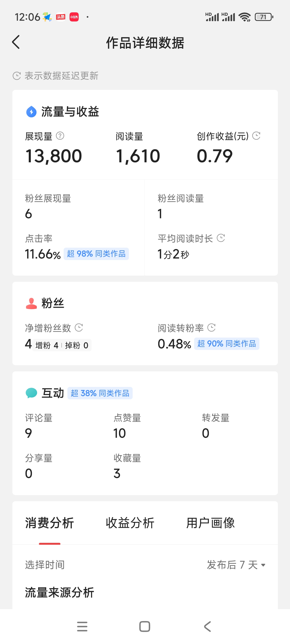
Task: Open the recent apps menu button
Action: click(82, 627)
